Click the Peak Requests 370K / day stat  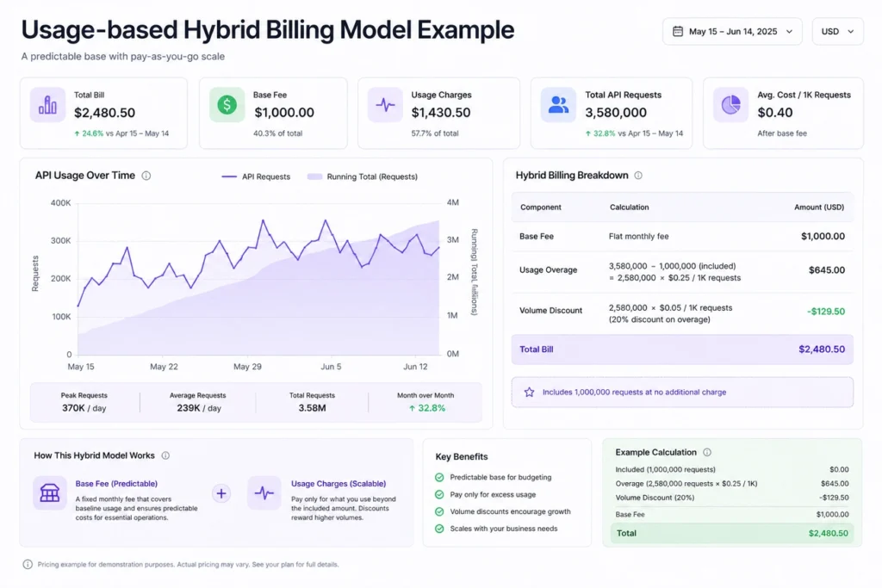click(x=84, y=403)
